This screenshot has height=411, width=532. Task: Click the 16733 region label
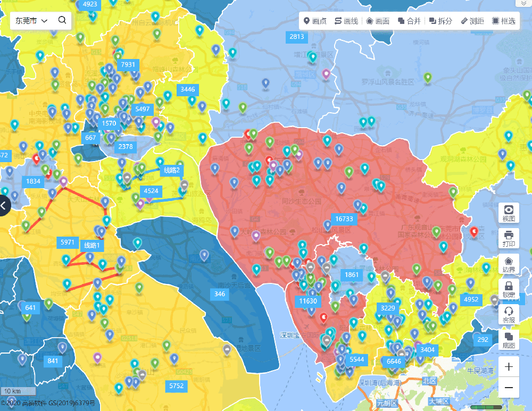[344, 219]
